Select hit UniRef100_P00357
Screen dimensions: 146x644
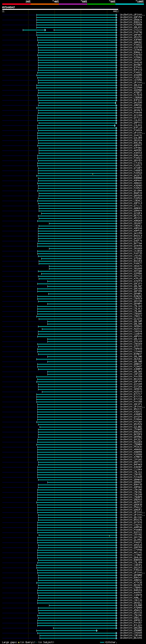click(131, 623)
